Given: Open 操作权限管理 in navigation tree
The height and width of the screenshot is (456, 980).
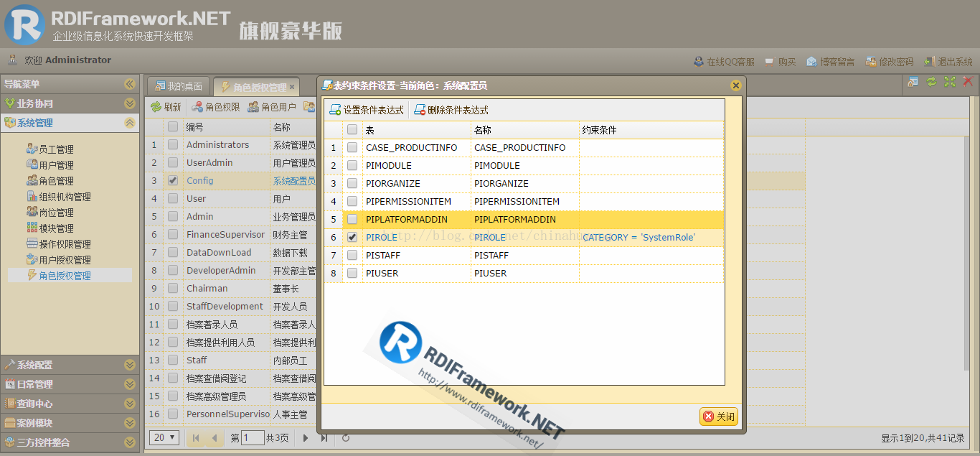Looking at the screenshot, I should click(x=59, y=244).
